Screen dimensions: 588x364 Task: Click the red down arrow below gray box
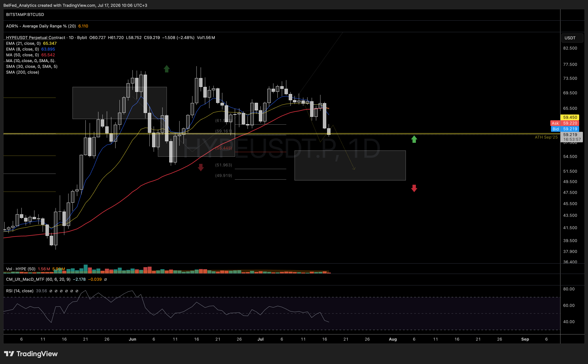tap(414, 188)
